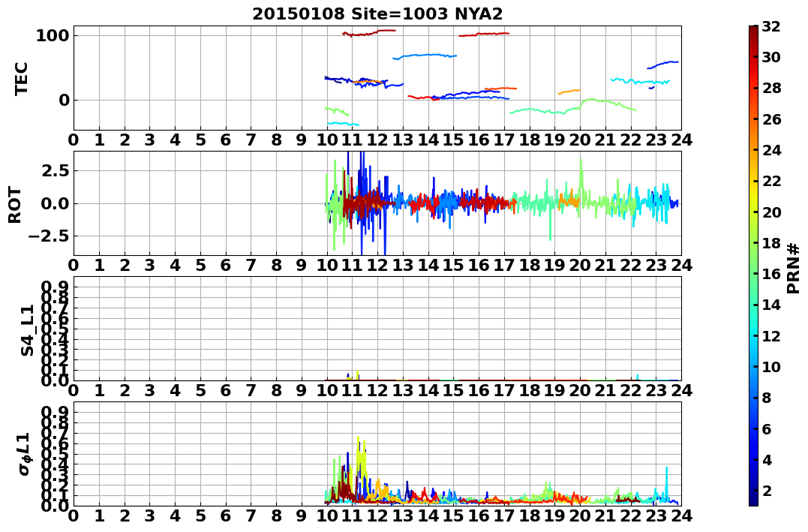The image size is (808, 532).
Task: Click the 2.5 tick on ROT y-axis
Action: (x=56, y=170)
